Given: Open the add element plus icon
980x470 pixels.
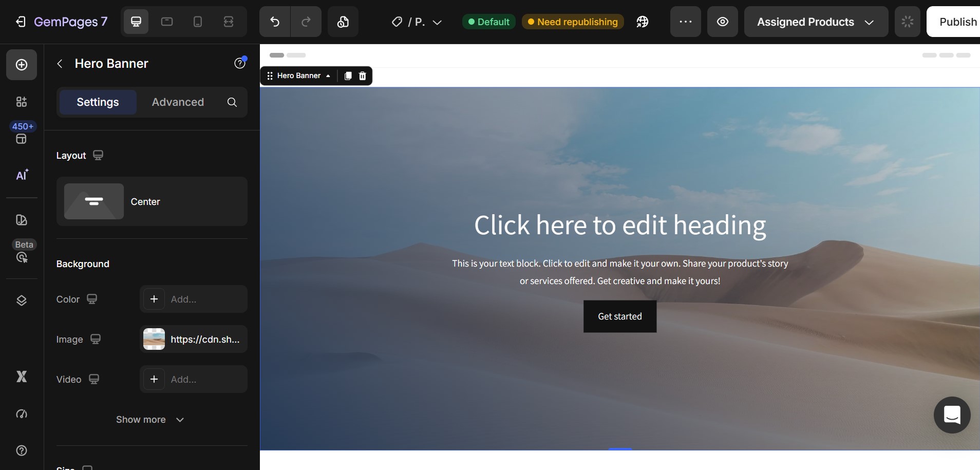Looking at the screenshot, I should coord(22,65).
